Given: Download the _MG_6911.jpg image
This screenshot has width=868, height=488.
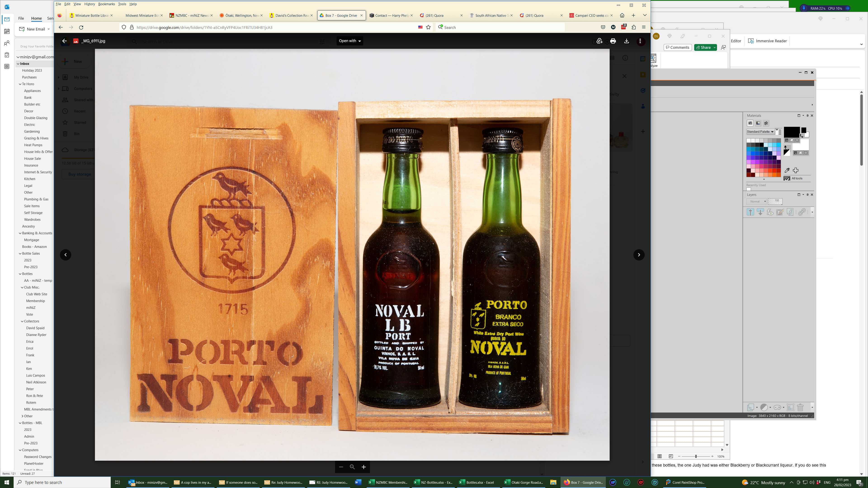Looking at the screenshot, I should [626, 41].
